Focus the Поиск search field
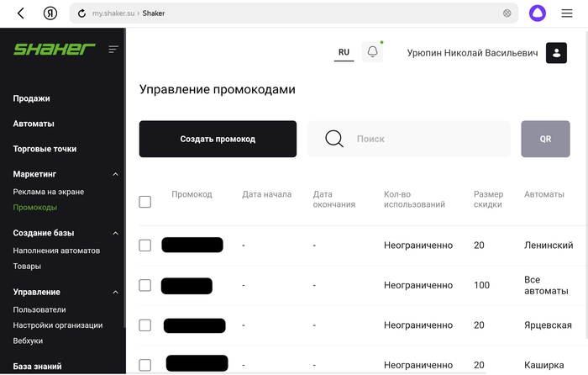This screenshot has width=588, height=375. click(408, 139)
